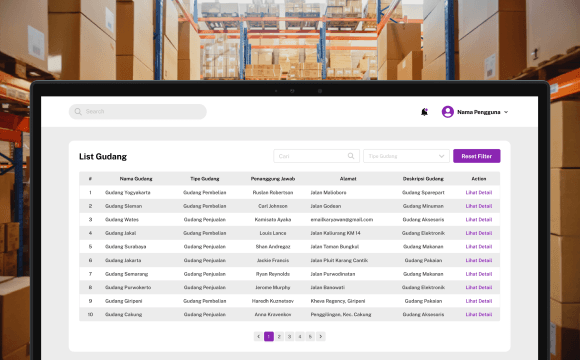Image resolution: width=580 pixels, height=360 pixels.
Task: Click the Penanggung Jawab column header
Action: pyautogui.click(x=273, y=179)
